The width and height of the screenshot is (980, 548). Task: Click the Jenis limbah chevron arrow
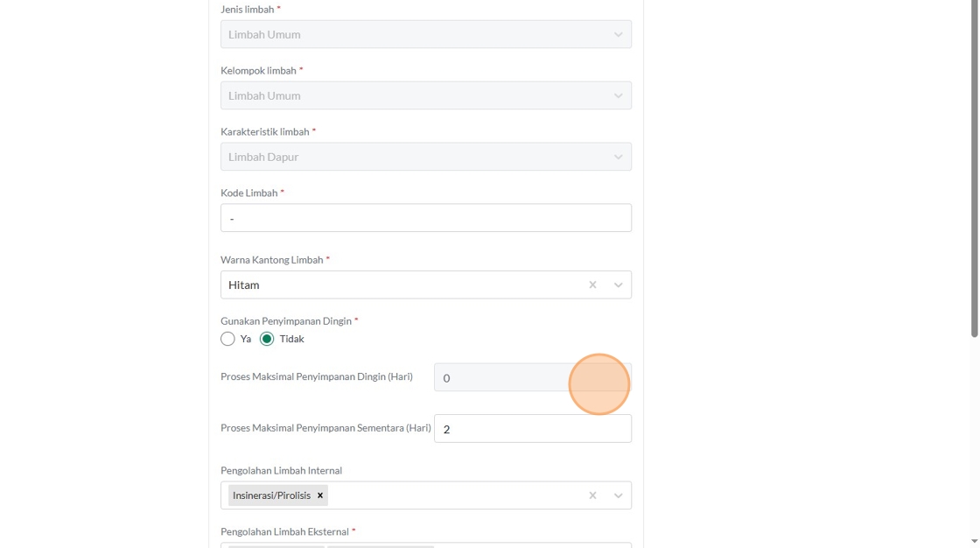(x=619, y=34)
